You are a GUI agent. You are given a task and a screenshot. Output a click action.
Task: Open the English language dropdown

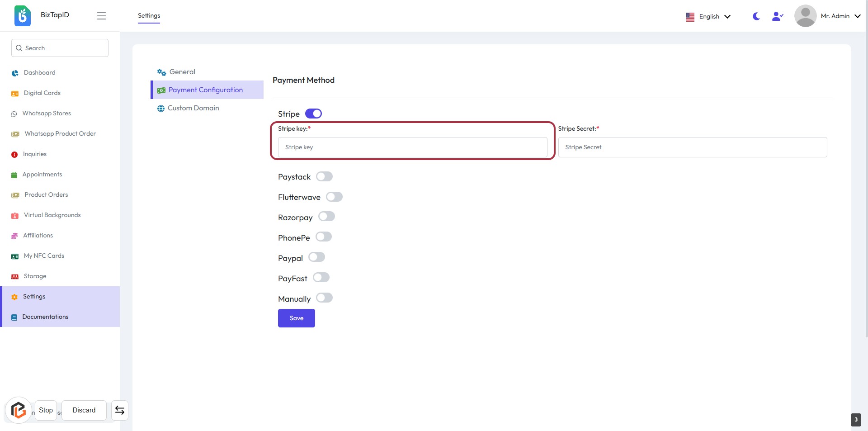[x=708, y=17]
